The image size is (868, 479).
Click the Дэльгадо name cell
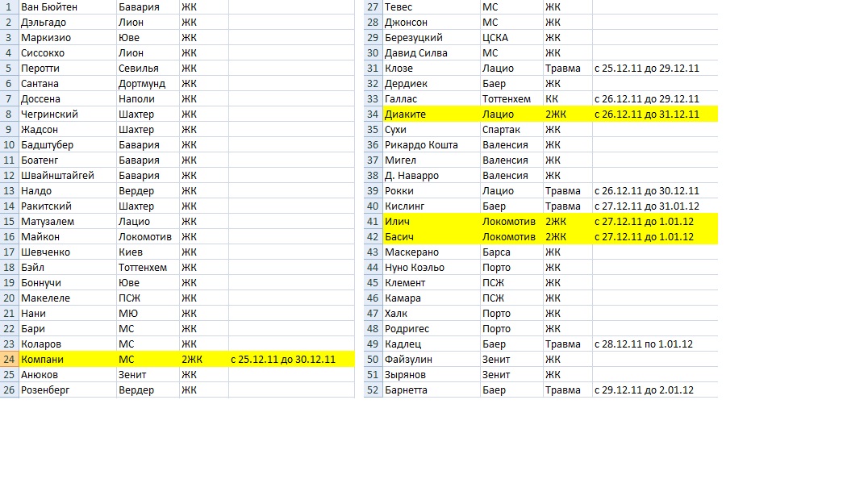point(68,22)
